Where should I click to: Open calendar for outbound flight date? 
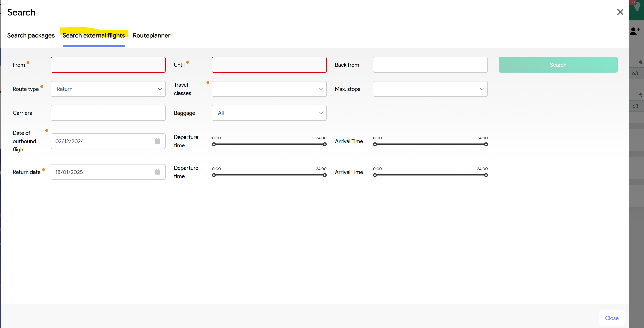[158, 141]
